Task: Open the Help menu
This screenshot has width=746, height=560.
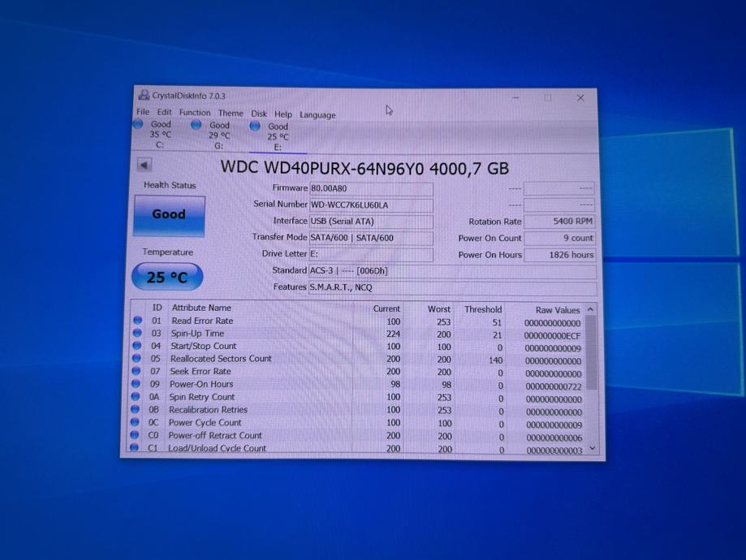Action: [283, 114]
